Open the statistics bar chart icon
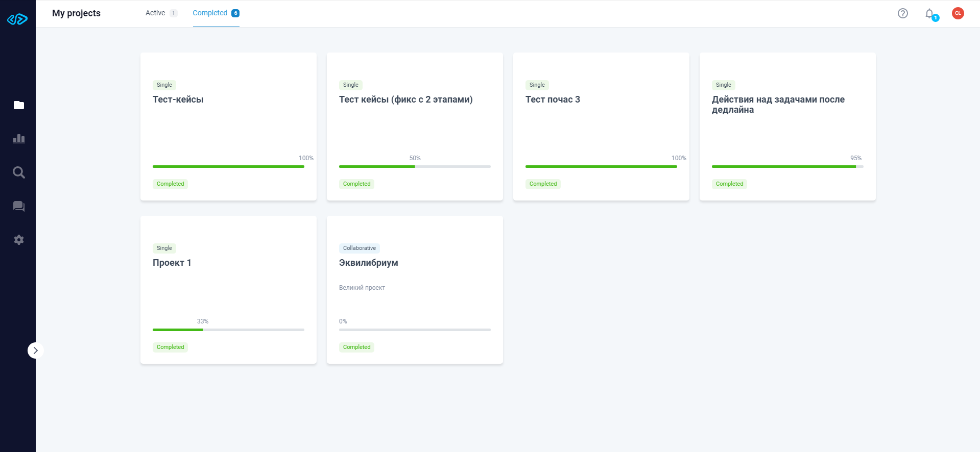The height and width of the screenshot is (452, 980). coord(19,139)
